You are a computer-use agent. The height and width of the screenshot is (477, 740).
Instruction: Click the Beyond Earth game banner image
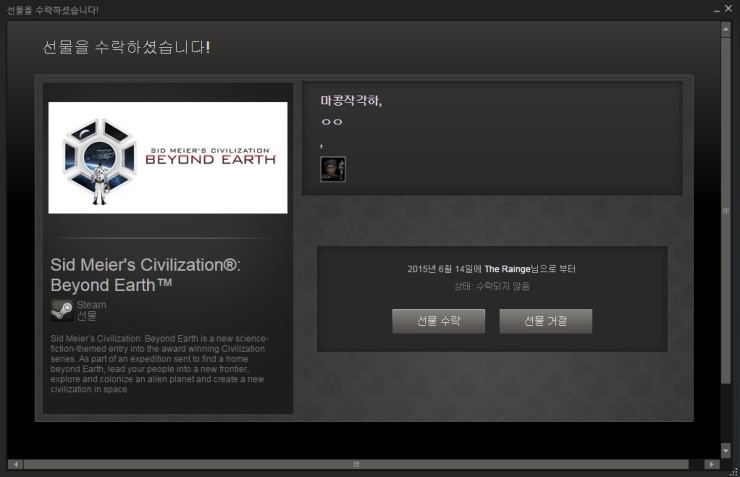coord(168,158)
